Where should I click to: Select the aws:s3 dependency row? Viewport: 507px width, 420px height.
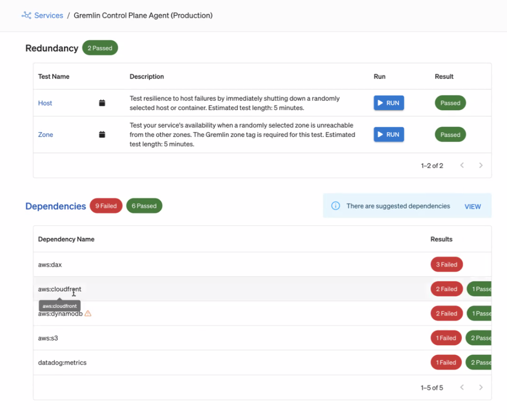tap(262, 338)
